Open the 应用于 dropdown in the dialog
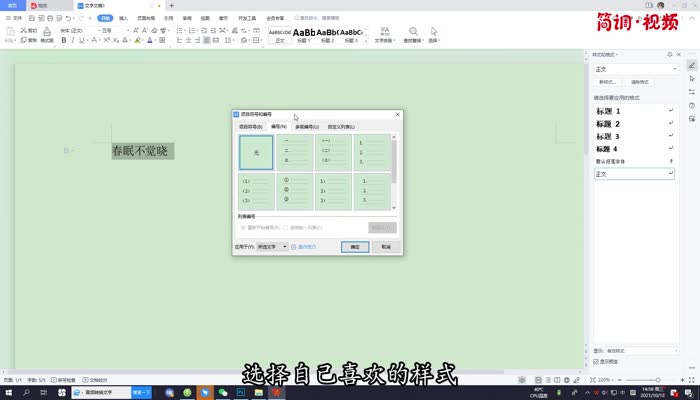The width and height of the screenshot is (700, 400). pos(272,246)
